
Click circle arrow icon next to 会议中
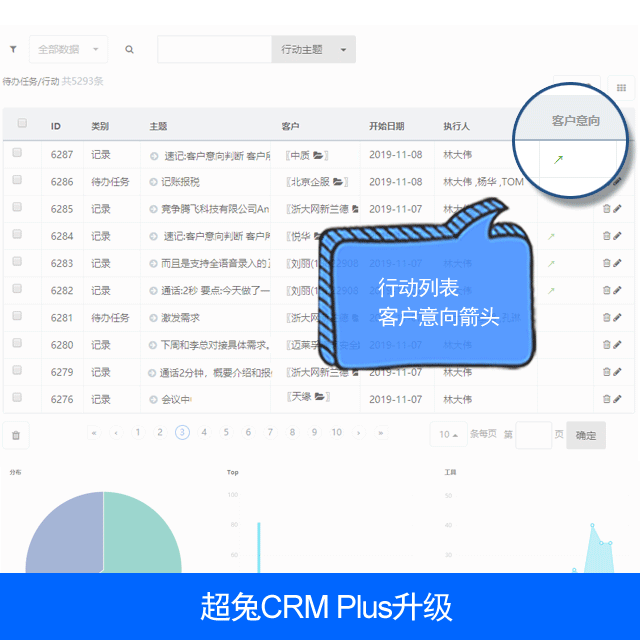pos(153,400)
